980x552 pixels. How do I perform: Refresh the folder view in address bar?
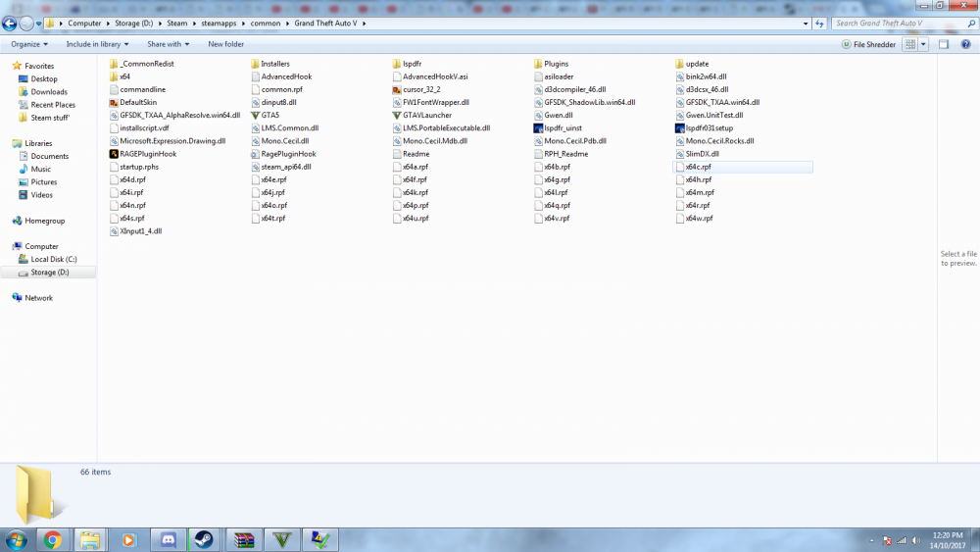819,24
